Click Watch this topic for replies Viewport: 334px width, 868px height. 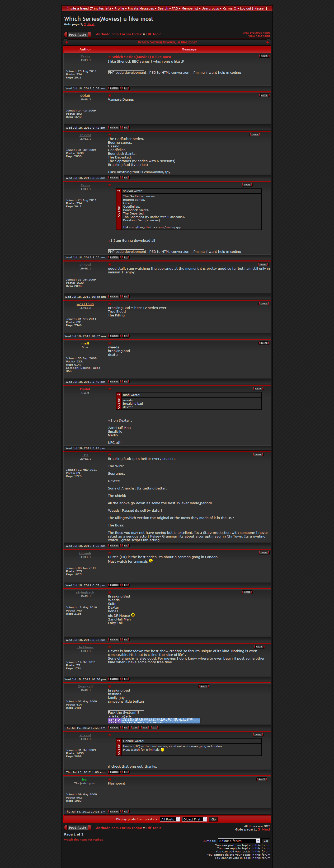[x=83, y=840]
